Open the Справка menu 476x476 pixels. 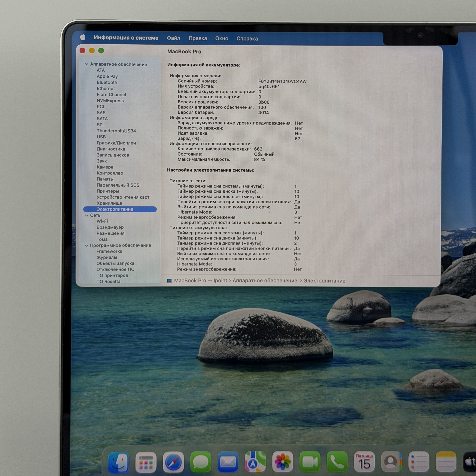247,39
